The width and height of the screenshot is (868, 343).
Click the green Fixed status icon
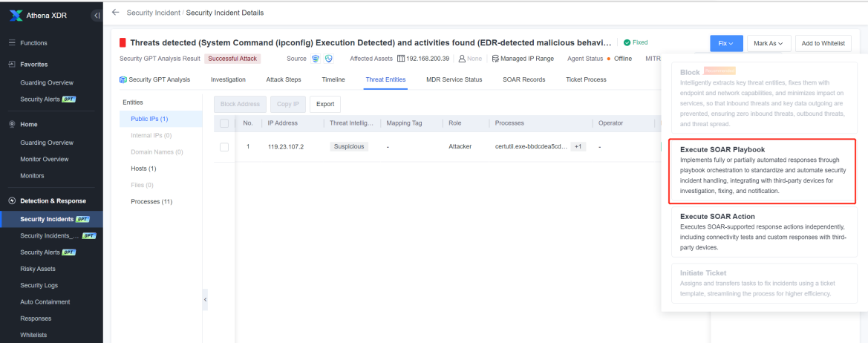coord(627,42)
